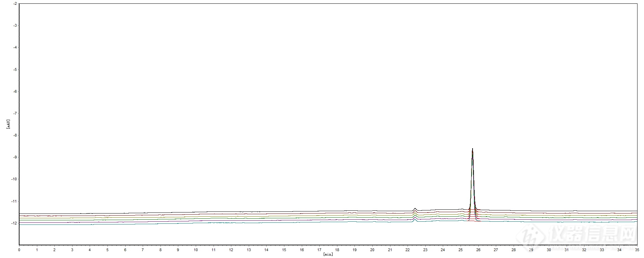The image size is (644, 258).
Task: Click the 22 label on the time axis
Action: pyautogui.click(x=408, y=250)
